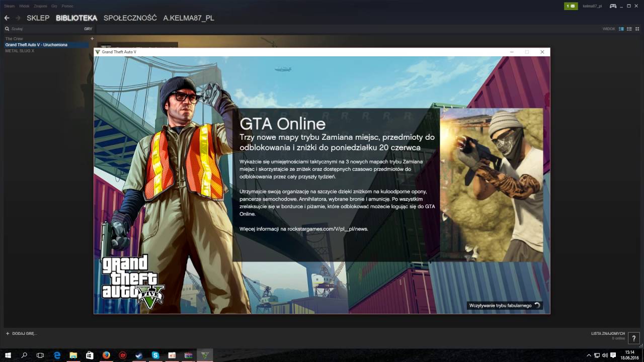The width and height of the screenshot is (644, 362).
Task: Open the Steam menu
Action: point(10,6)
